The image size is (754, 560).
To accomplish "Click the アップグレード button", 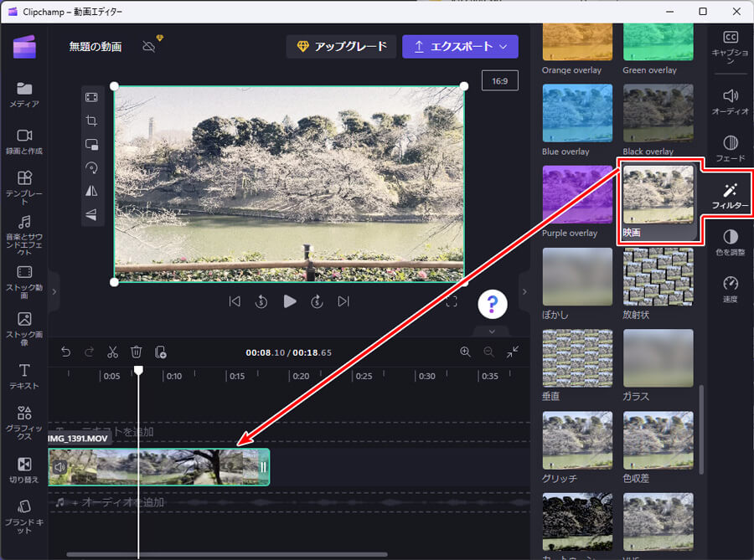I will click(339, 47).
